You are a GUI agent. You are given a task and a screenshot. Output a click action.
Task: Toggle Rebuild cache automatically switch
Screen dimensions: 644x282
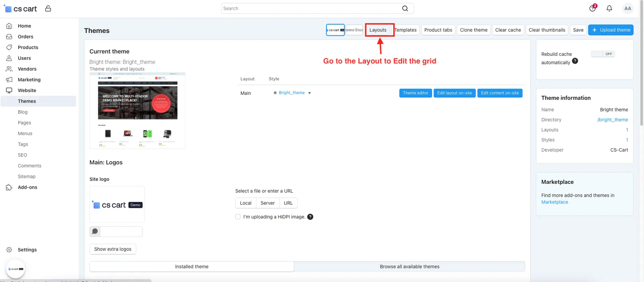pyautogui.click(x=603, y=54)
